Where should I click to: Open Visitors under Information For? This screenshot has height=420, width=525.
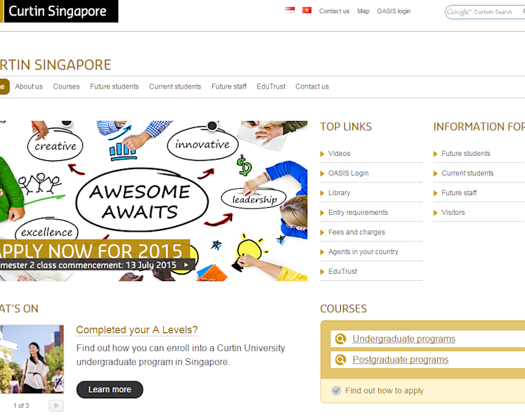pyautogui.click(x=453, y=213)
